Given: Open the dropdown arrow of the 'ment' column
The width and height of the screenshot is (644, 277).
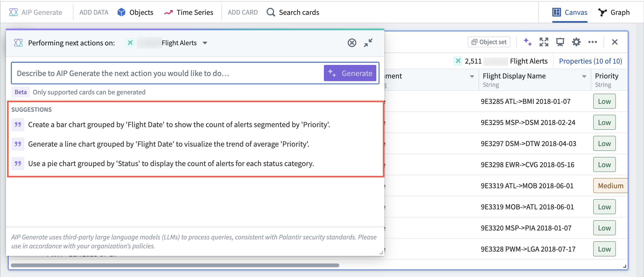Looking at the screenshot, I should [472, 77].
